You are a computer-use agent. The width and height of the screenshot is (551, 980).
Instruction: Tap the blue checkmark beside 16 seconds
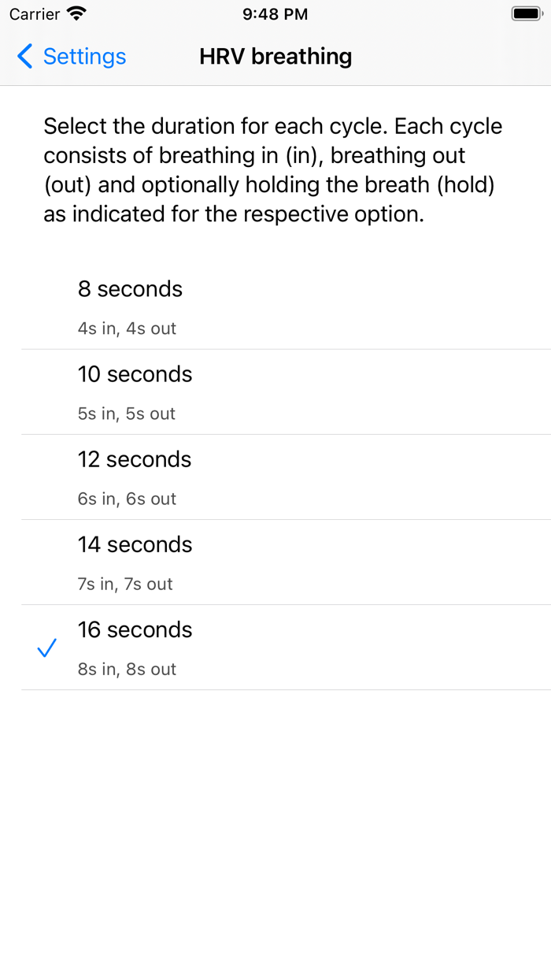(47, 648)
